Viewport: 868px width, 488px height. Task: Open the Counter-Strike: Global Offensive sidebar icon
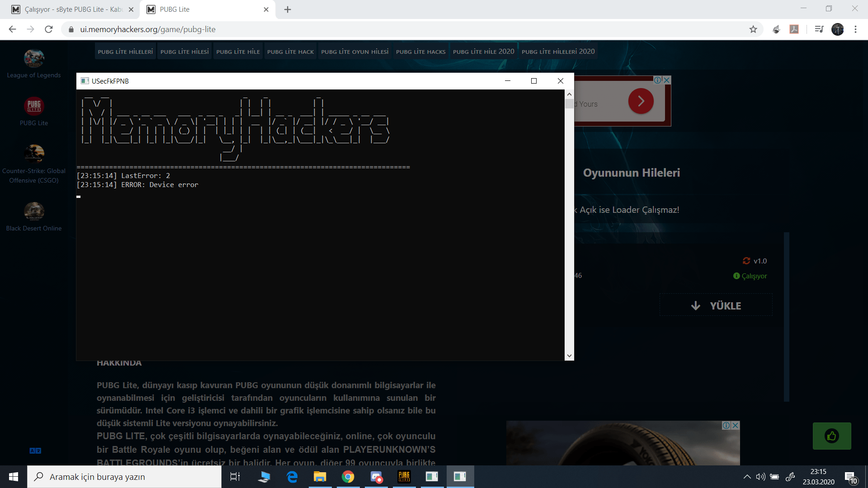[x=34, y=154]
